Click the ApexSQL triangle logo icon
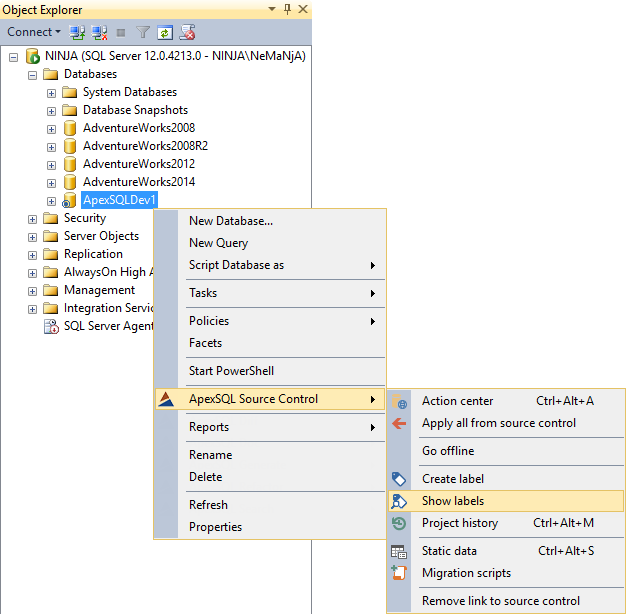Viewport: 626px width, 614px height. coord(166,399)
